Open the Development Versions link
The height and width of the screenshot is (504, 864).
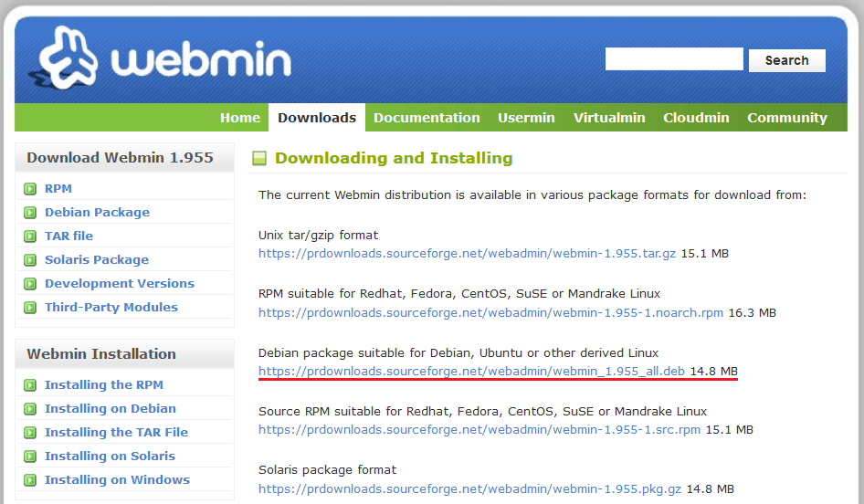(x=120, y=283)
